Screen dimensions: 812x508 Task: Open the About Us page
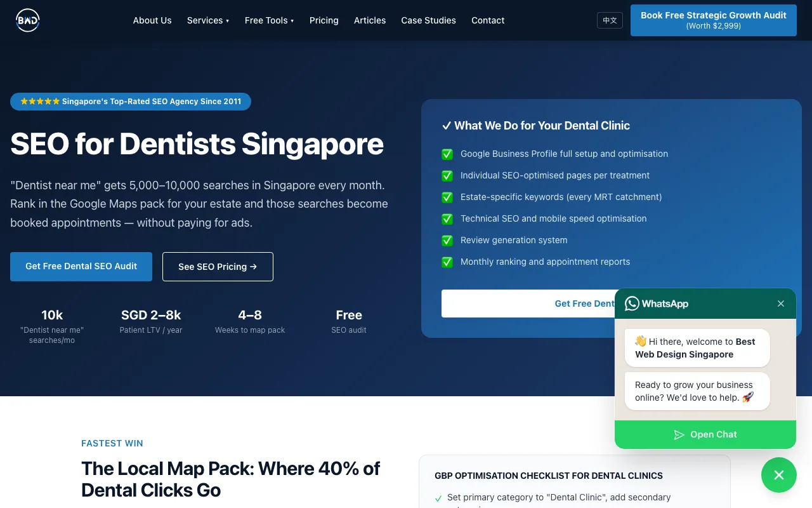[x=152, y=20]
